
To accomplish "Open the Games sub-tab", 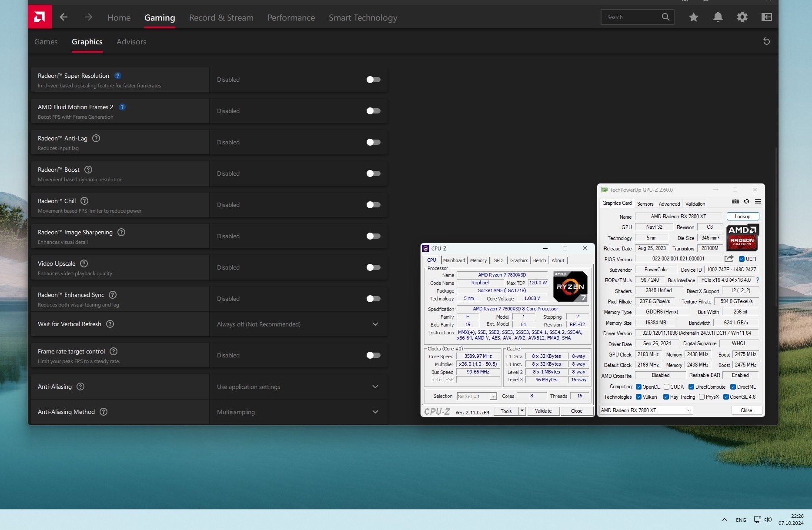I will click(x=46, y=42).
